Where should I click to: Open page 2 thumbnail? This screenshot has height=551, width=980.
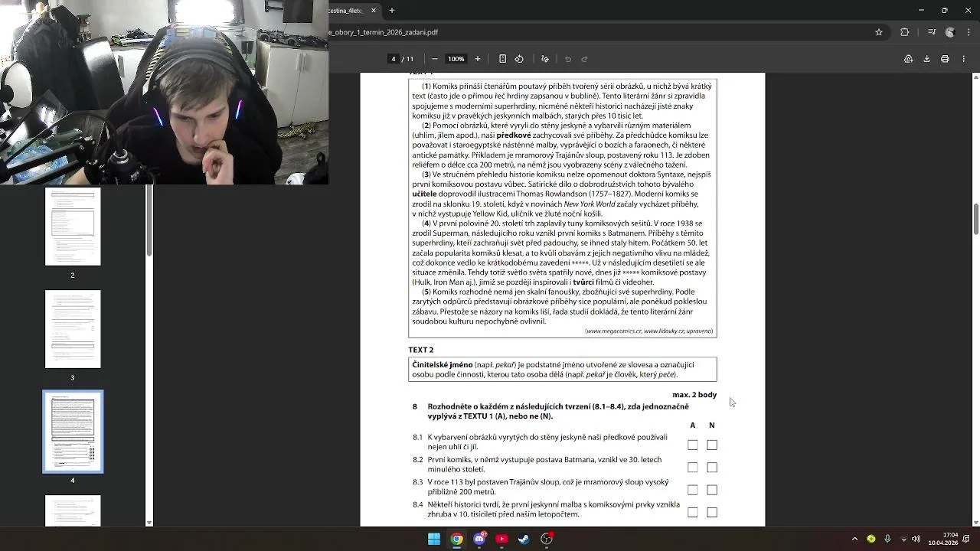73,227
